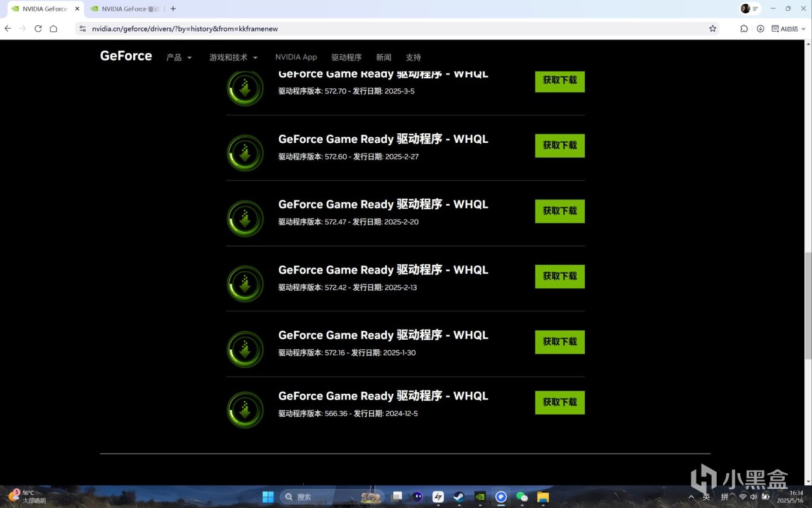The height and width of the screenshot is (508, 812).
Task: Go to the browser home page
Action: coord(53,29)
